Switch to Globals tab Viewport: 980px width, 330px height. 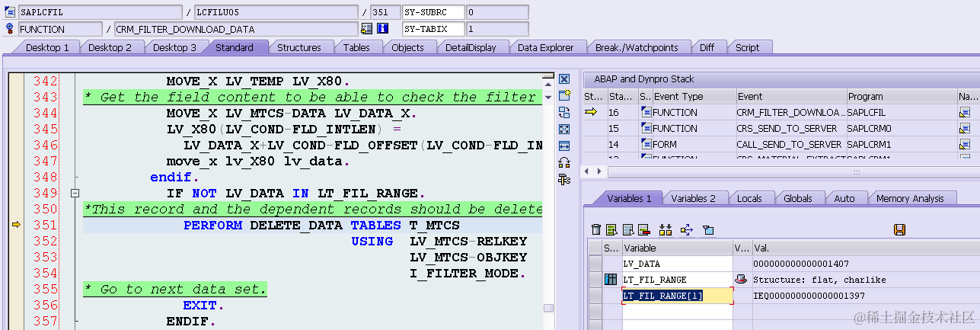[797, 198]
